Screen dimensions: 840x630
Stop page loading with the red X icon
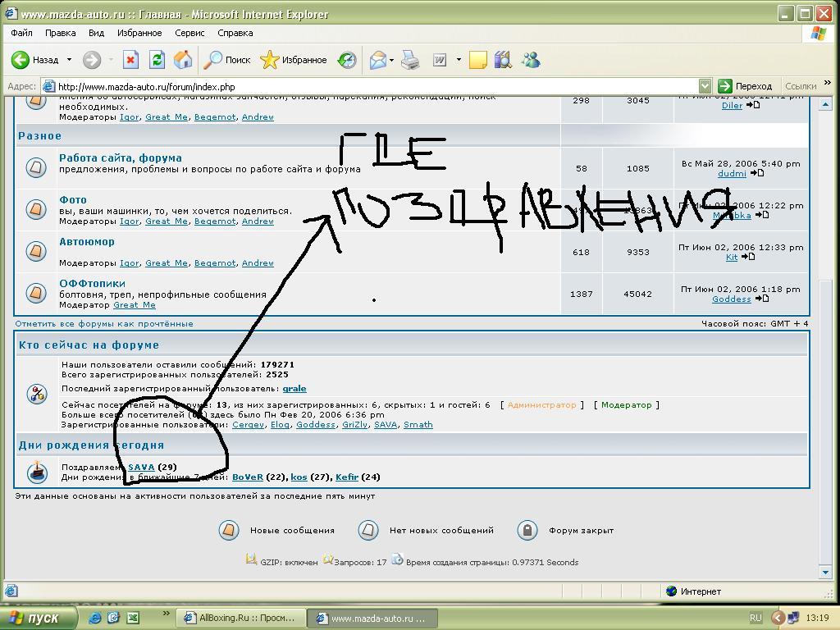point(130,60)
